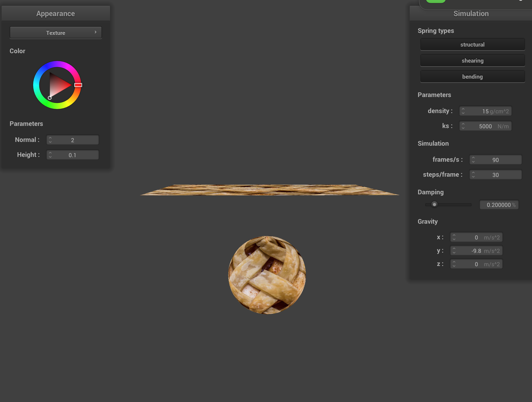This screenshot has width=532, height=402.
Task: Click the saturation triangle in color wheel
Action: pyautogui.click(x=59, y=84)
